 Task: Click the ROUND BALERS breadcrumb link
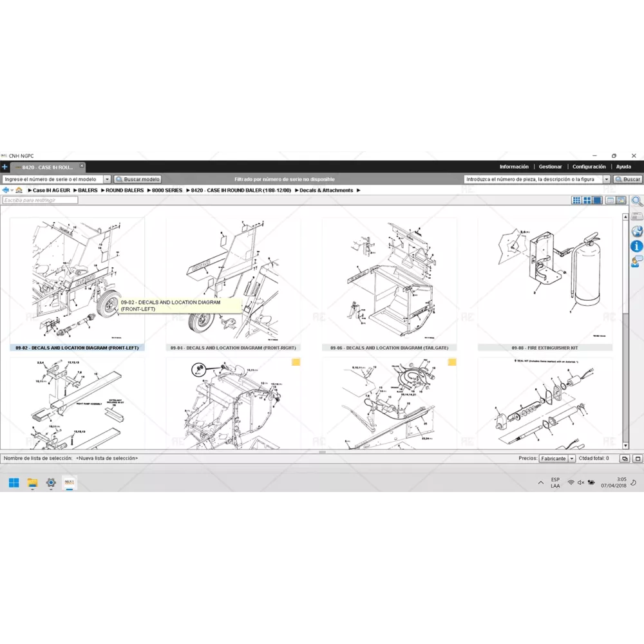(x=124, y=191)
